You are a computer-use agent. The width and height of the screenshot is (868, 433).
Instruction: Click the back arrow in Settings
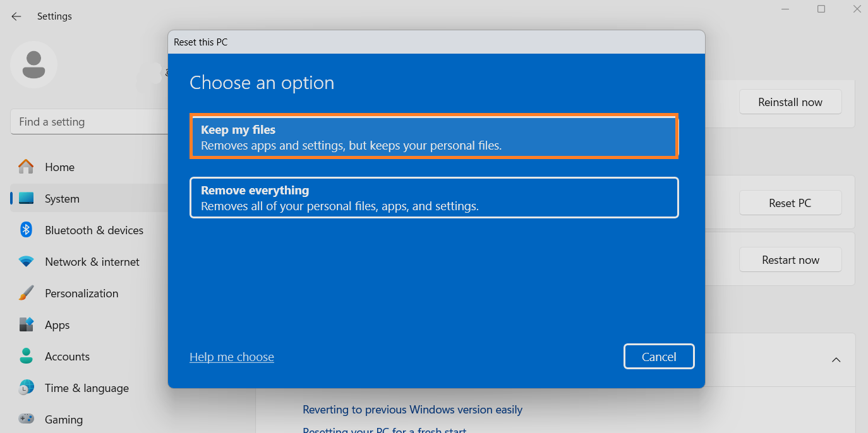pos(16,16)
